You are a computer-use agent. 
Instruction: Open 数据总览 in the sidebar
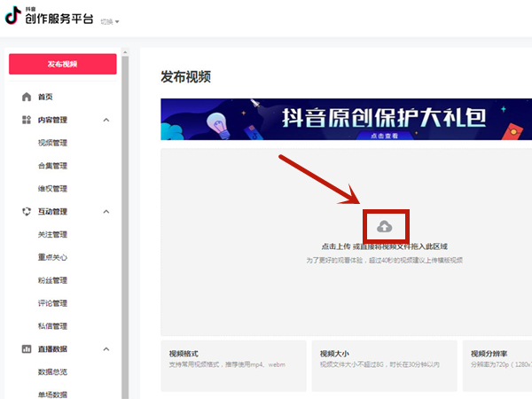point(52,372)
